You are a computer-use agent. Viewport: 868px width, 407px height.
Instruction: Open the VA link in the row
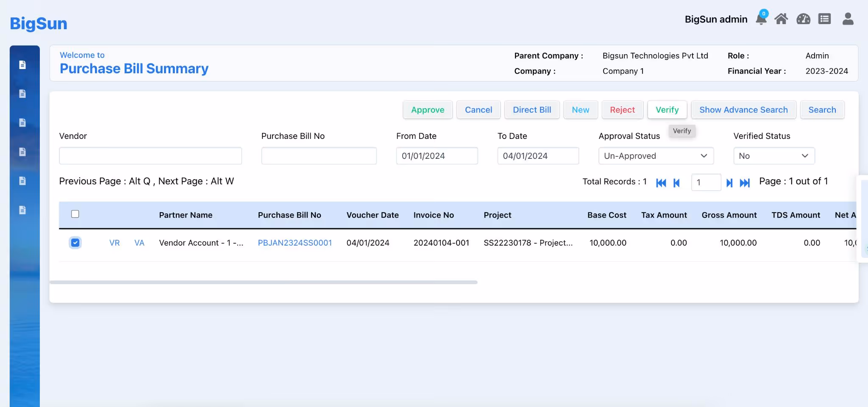(139, 243)
